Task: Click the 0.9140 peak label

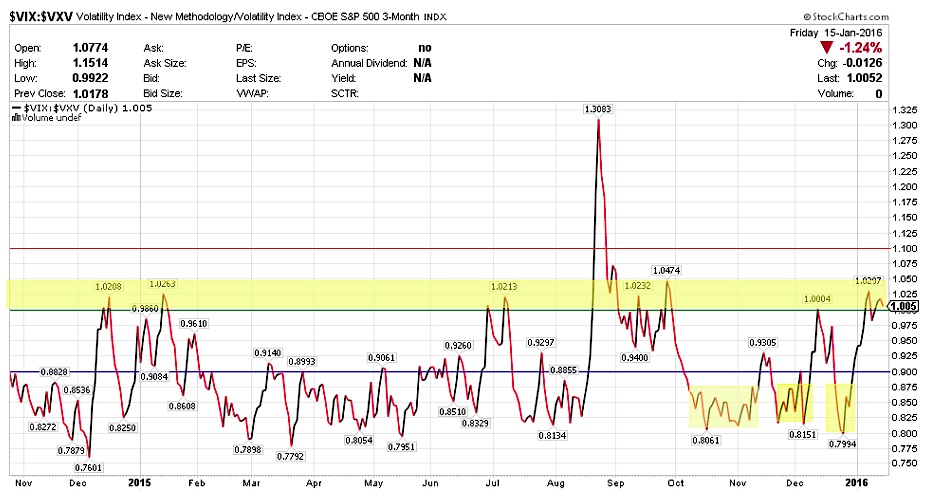Action: point(268,353)
